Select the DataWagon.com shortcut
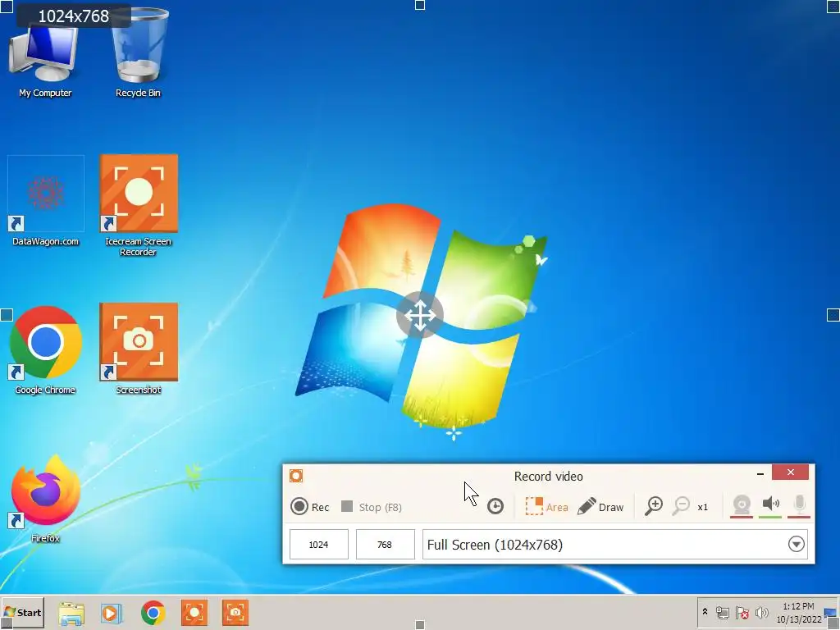 (46, 201)
